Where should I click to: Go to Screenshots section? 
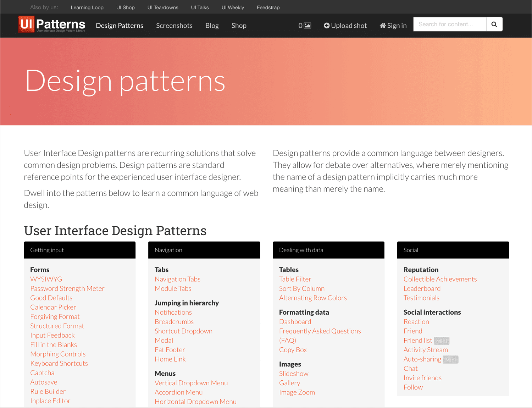click(x=174, y=26)
